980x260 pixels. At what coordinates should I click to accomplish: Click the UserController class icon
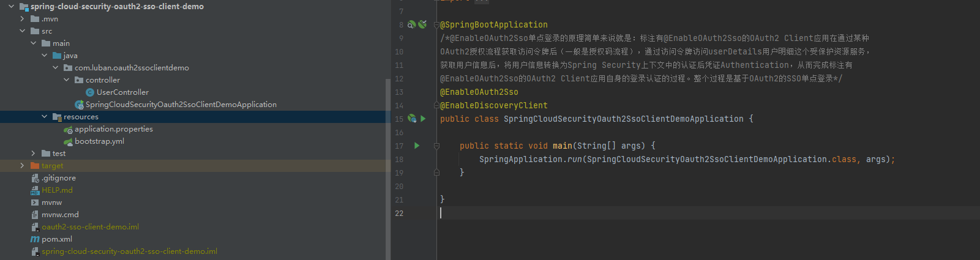coord(90,92)
